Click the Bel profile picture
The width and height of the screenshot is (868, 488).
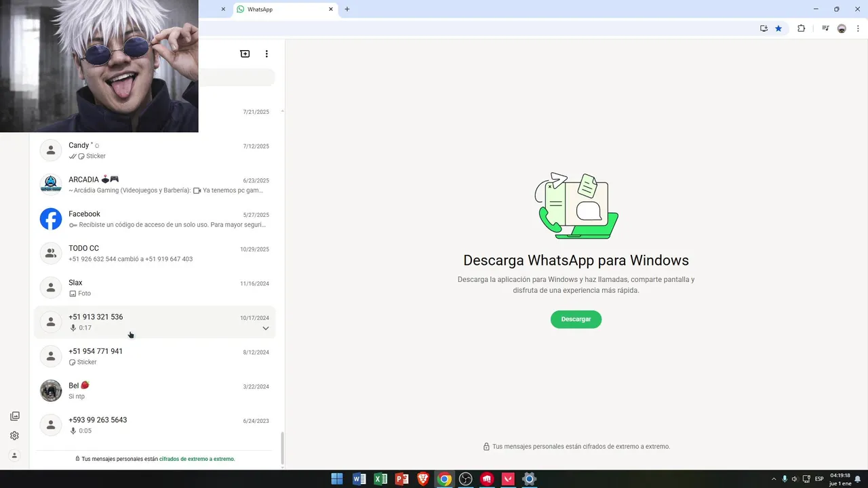[x=51, y=390]
